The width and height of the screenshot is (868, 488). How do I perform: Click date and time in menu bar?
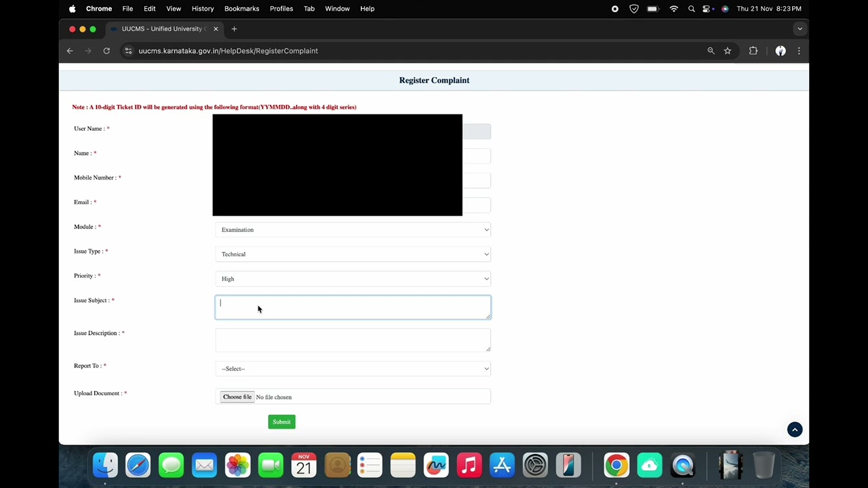pos(769,9)
